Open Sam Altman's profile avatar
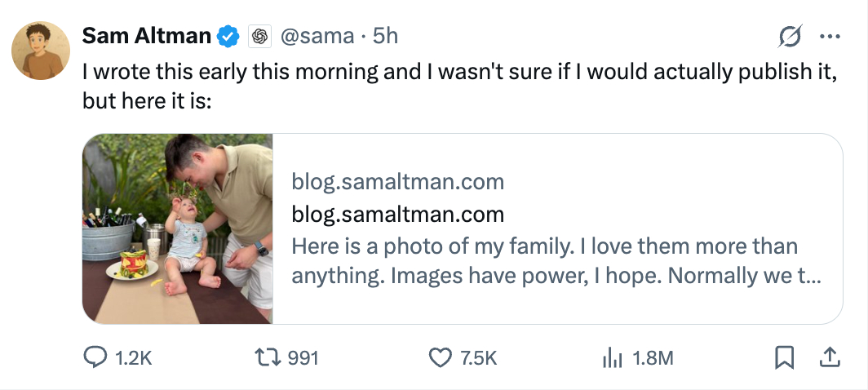868x390 pixels. coord(40,51)
